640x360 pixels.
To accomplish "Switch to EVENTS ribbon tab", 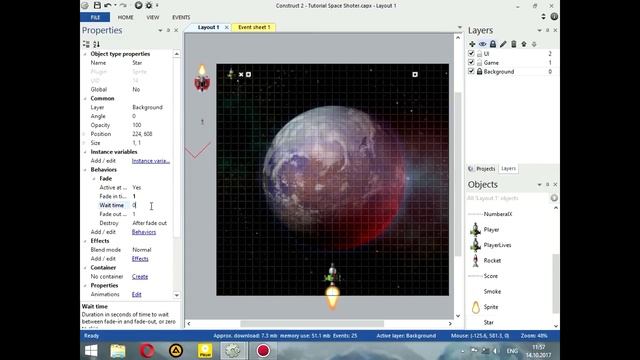I will [x=181, y=17].
